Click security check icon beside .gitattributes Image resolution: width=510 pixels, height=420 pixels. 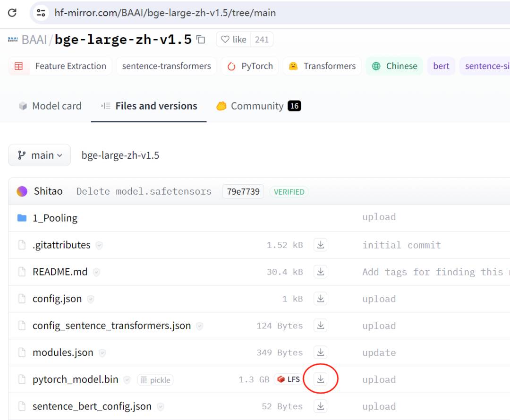99,245
